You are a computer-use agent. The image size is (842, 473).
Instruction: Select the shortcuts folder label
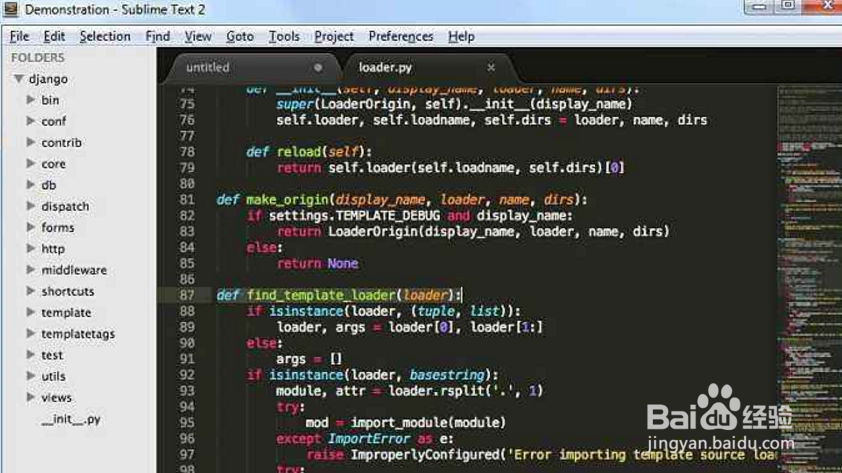[68, 292]
